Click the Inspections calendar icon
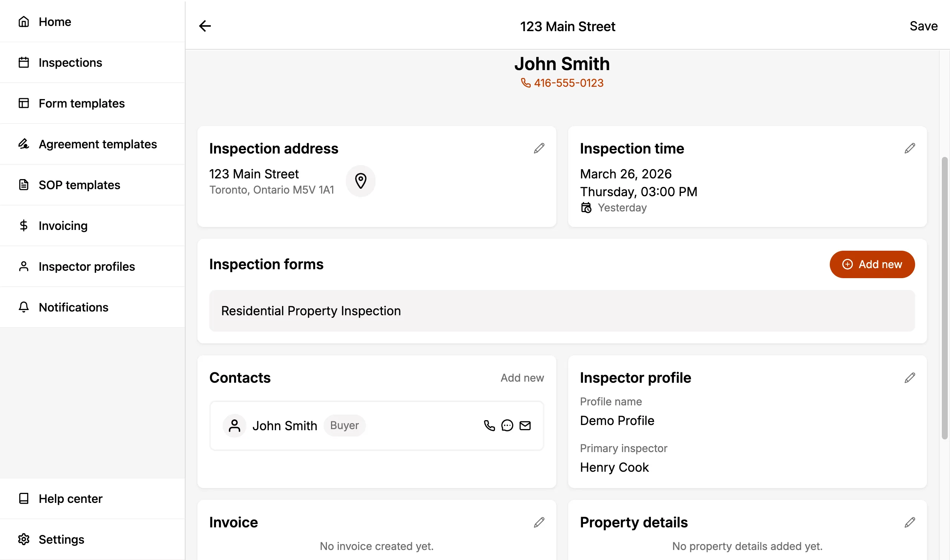Viewport: 950px width, 560px height. click(23, 62)
